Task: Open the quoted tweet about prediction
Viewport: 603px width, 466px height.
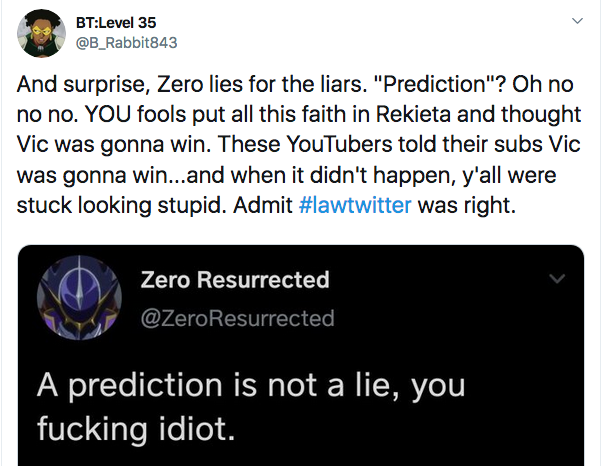Action: pos(301,355)
